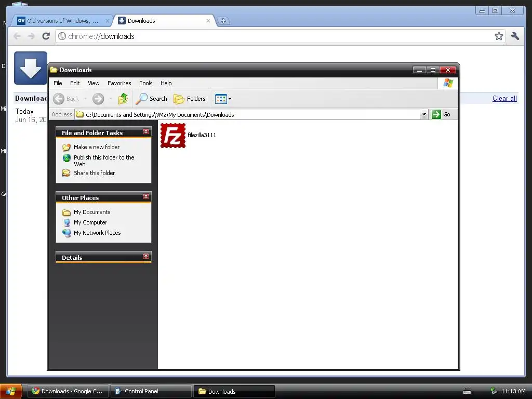Go to My Documents
This screenshot has height=399, width=532.
[92, 212]
